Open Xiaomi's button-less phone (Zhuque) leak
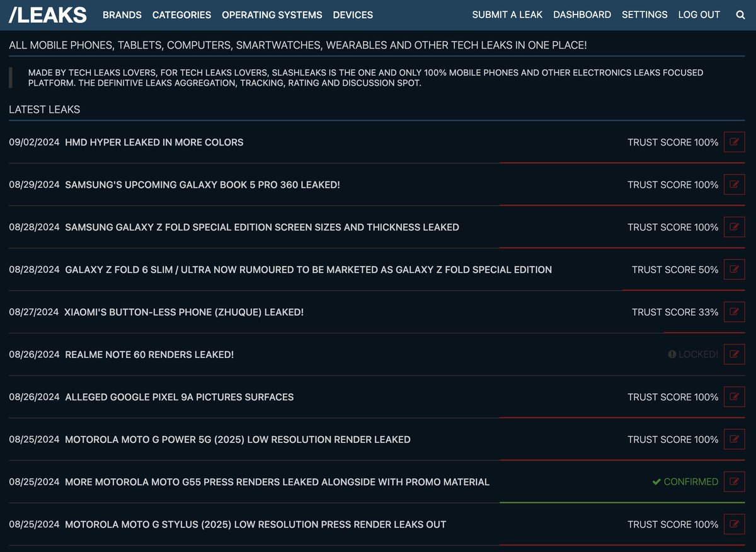This screenshot has width=756, height=552. click(x=184, y=312)
